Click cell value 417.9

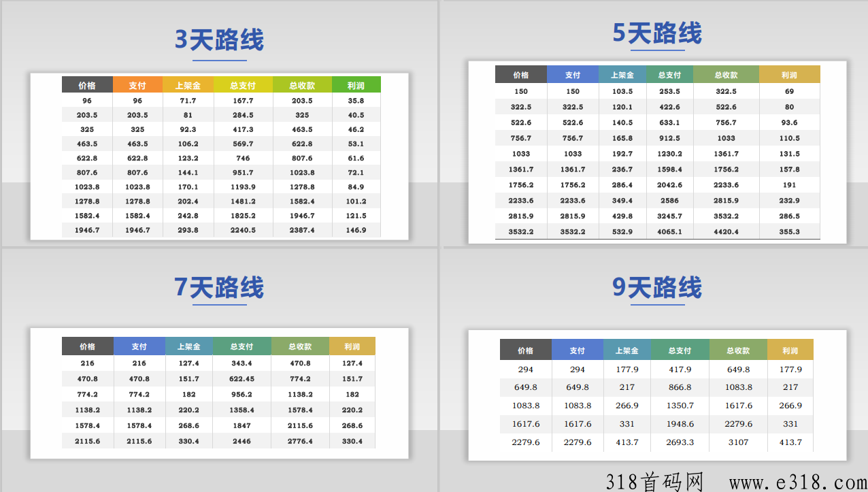coord(680,370)
